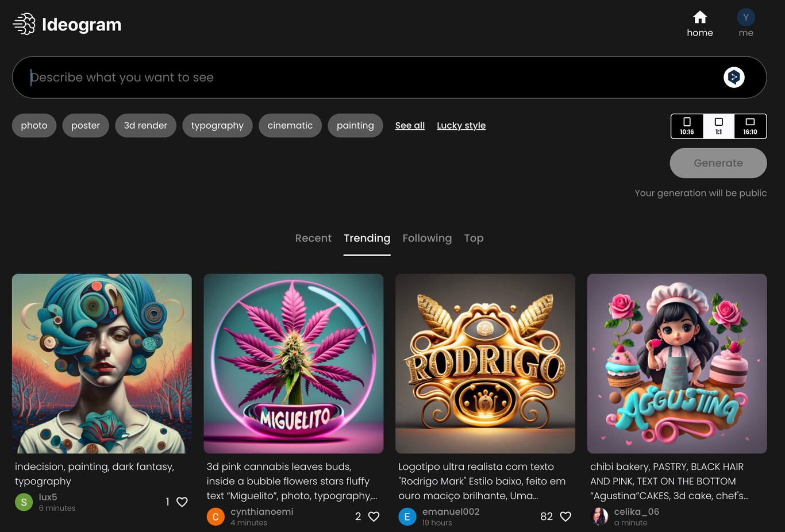
Task: Open the 'me' profile avatar
Action: pyautogui.click(x=745, y=17)
